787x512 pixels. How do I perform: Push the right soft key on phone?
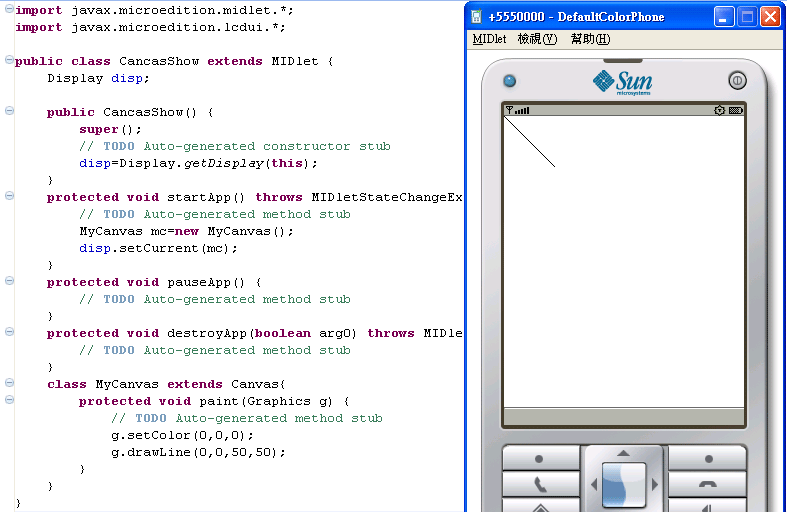coord(708,458)
